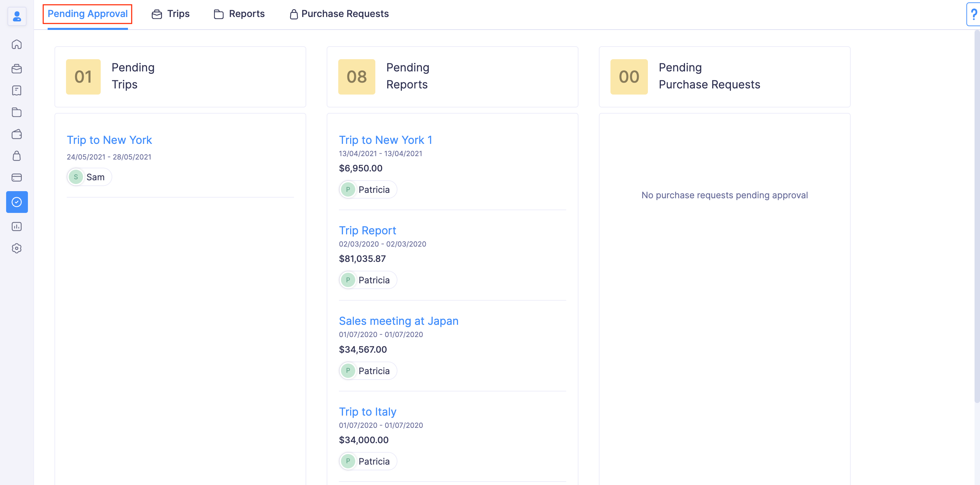Open the Trip to Italy report

(x=367, y=411)
